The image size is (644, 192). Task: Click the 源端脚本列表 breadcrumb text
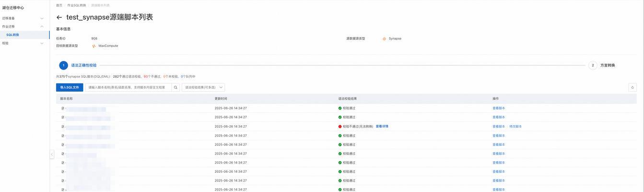(100, 5)
